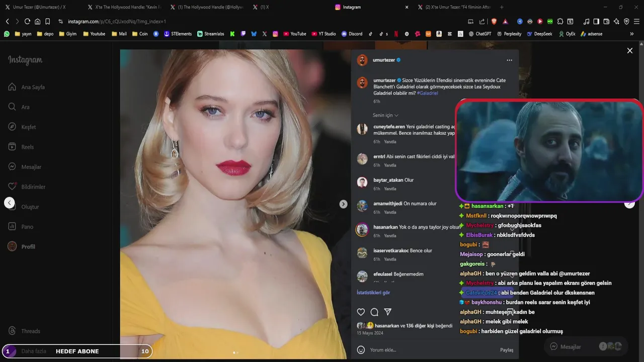Share the post with paper plane icon

tap(388, 312)
